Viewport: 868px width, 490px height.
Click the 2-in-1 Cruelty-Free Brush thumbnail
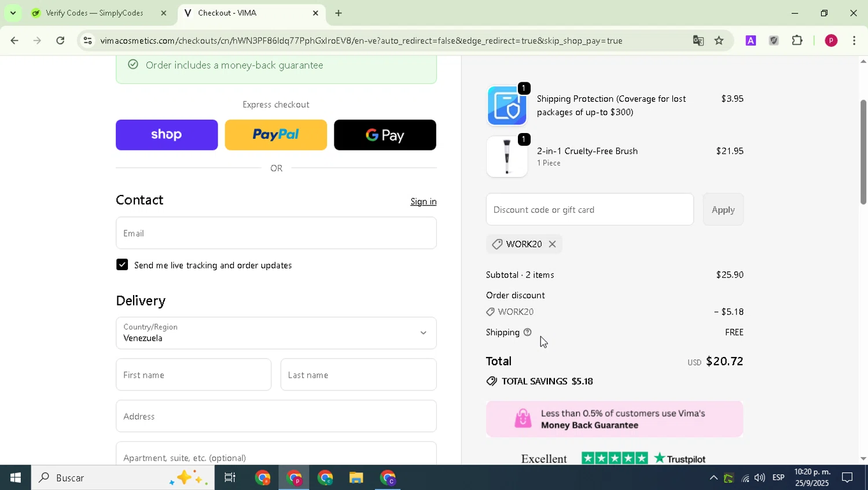507,156
